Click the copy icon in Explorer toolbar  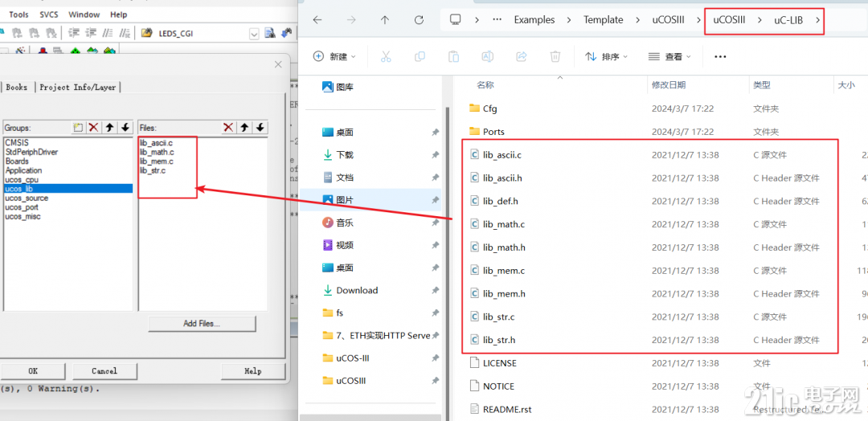(420, 56)
